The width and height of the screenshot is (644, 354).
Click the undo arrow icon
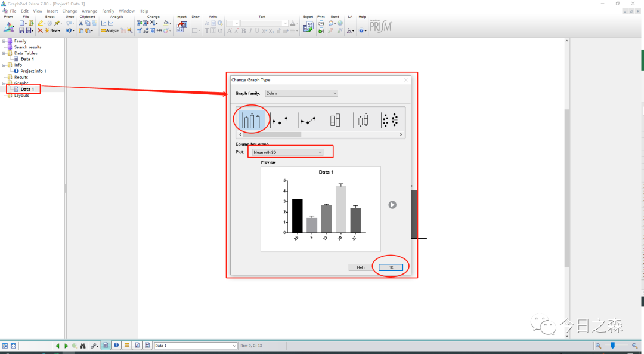pos(69,30)
